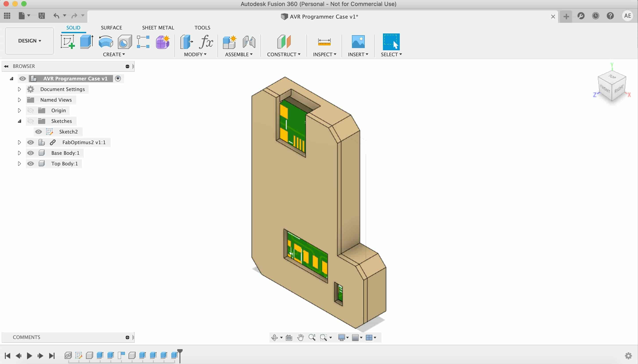Expand Named Views node
The image size is (638, 364).
19,100
